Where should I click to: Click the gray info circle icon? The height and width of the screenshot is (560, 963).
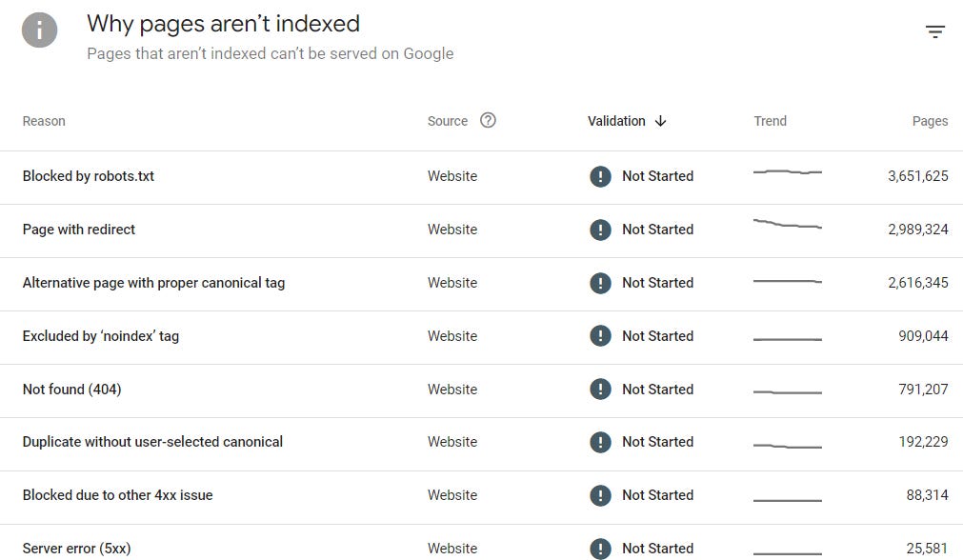point(39,30)
